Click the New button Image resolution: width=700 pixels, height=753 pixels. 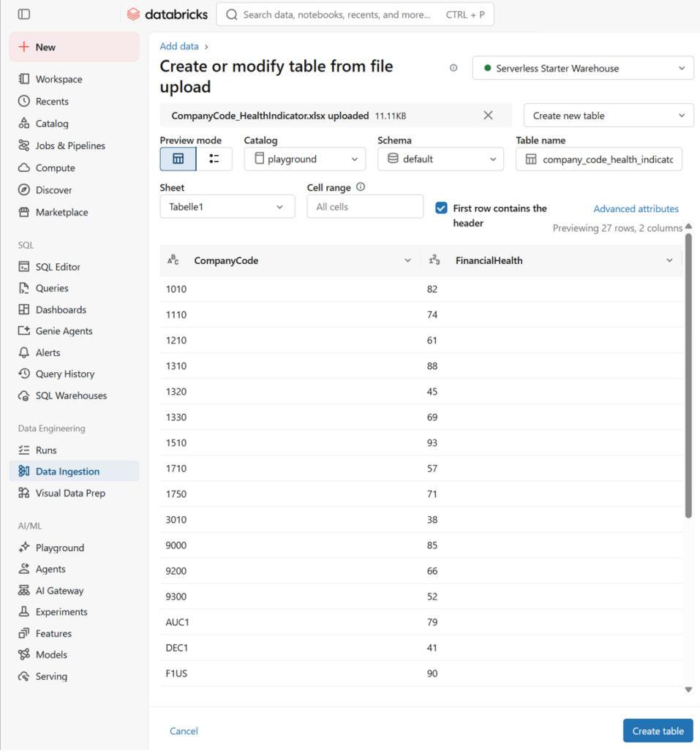[x=75, y=47]
